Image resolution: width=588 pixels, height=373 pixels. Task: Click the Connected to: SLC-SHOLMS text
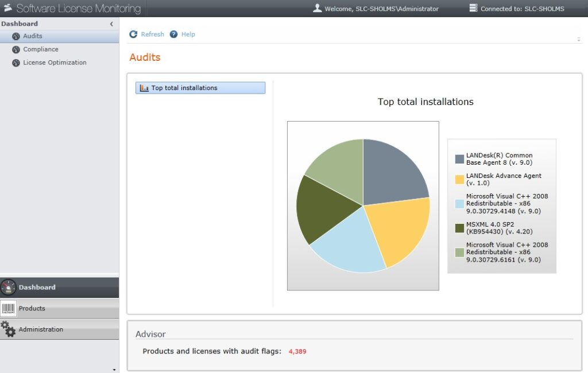[x=523, y=9]
